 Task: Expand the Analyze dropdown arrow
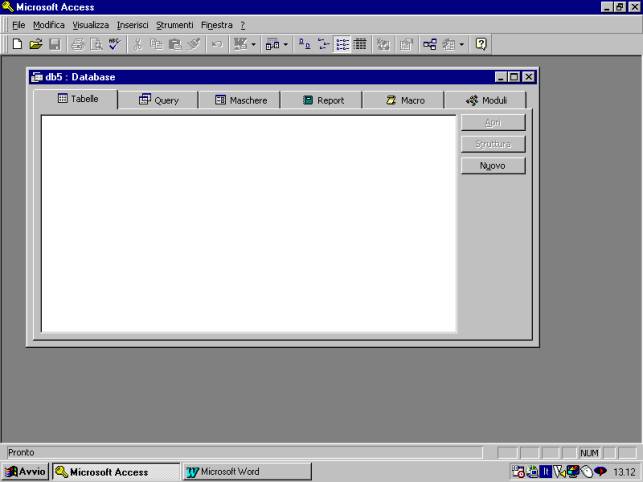[x=286, y=44]
